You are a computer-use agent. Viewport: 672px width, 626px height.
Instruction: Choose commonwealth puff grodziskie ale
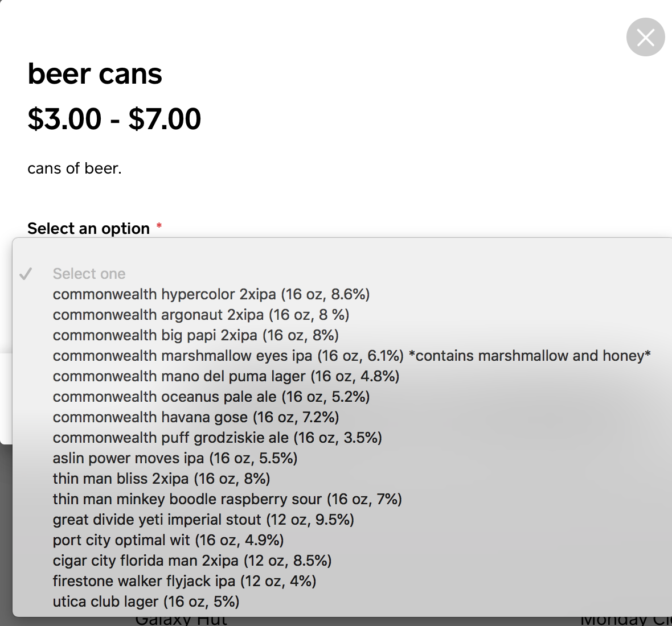coord(218,438)
